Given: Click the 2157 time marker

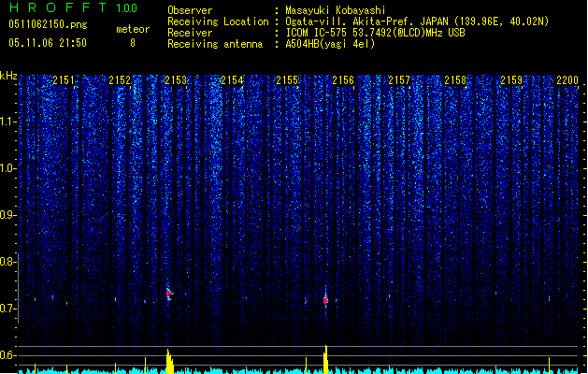Looking at the screenshot, I should 399,80.
